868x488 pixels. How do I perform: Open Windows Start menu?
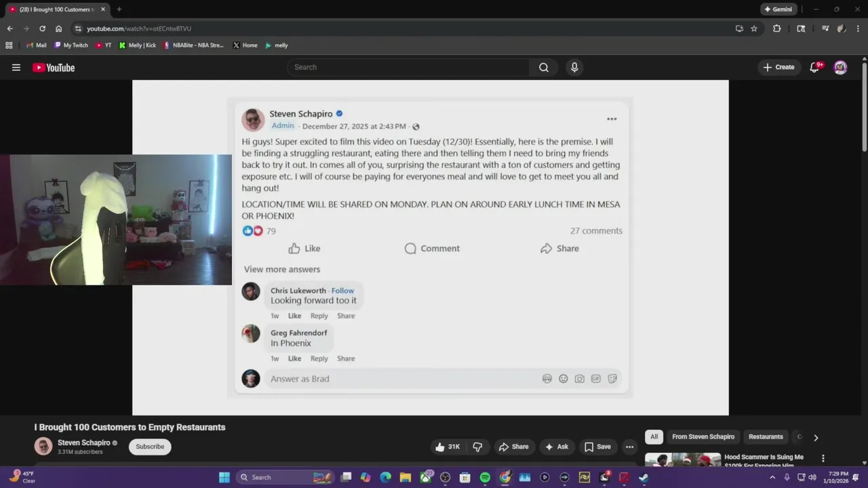click(224, 477)
